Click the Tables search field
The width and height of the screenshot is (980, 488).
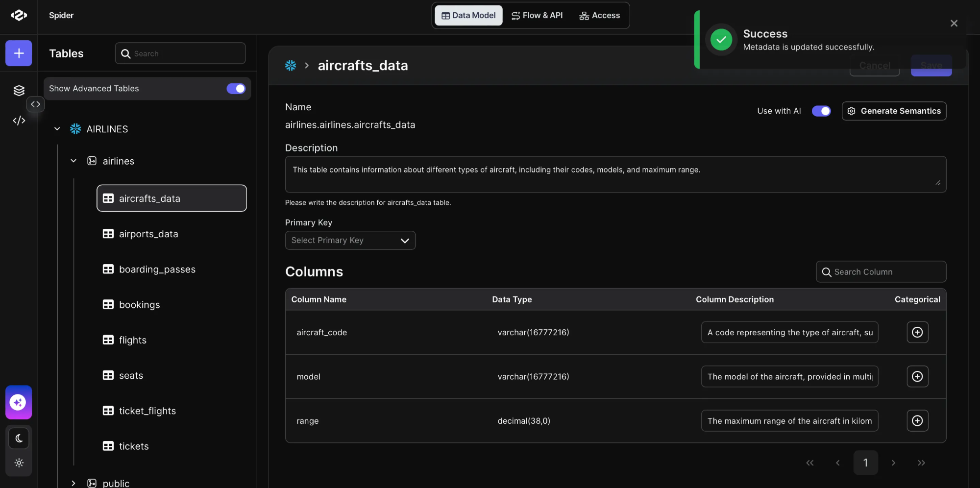[x=180, y=53]
